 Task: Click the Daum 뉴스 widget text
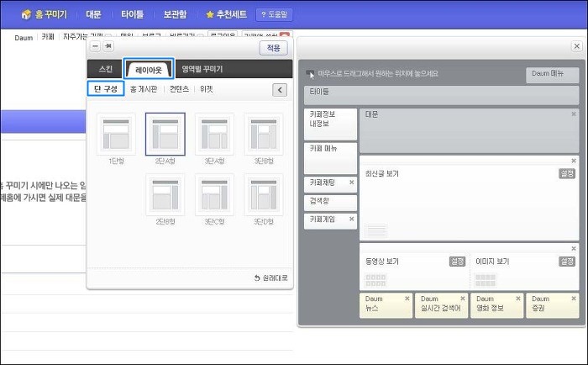click(374, 304)
